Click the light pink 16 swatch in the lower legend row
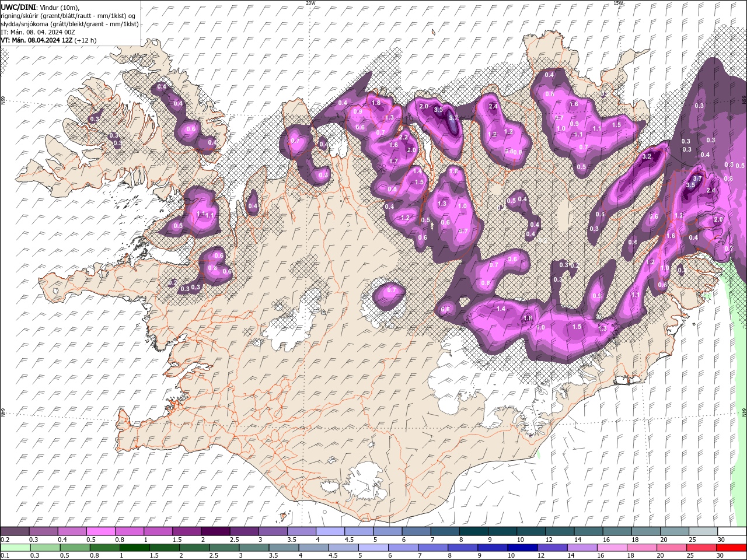The width and height of the screenshot is (747, 560). (x=613, y=548)
